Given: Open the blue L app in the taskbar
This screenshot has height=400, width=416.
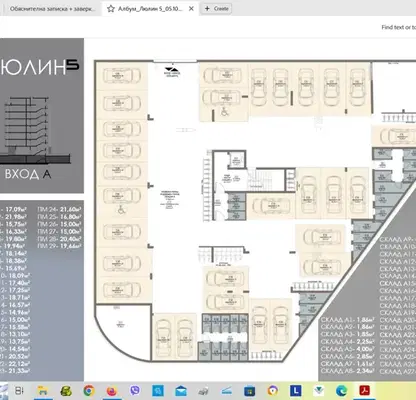Looking at the screenshot, I should pyautogui.click(x=296, y=391).
